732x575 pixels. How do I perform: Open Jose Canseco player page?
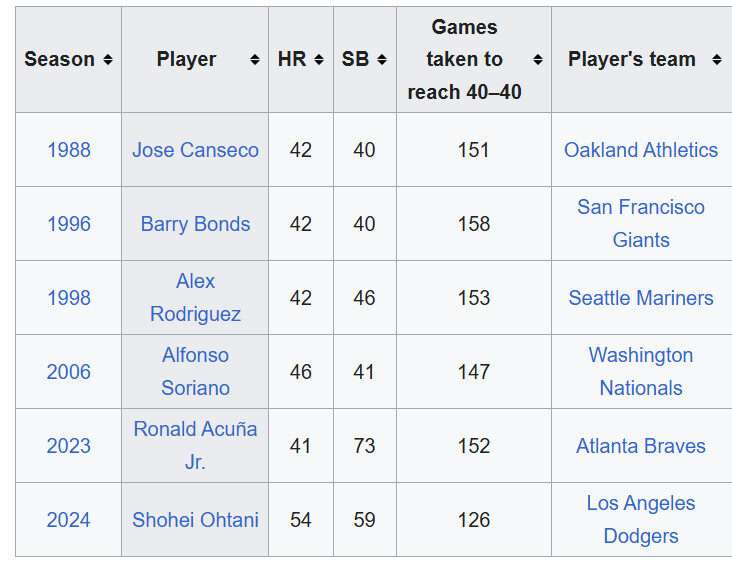pyautogui.click(x=195, y=150)
